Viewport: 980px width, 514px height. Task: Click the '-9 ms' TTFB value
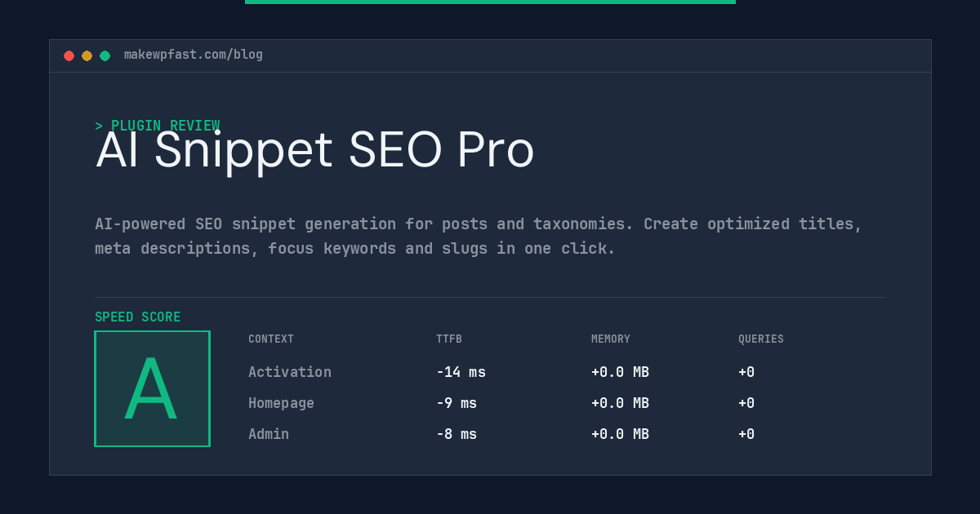click(x=457, y=403)
